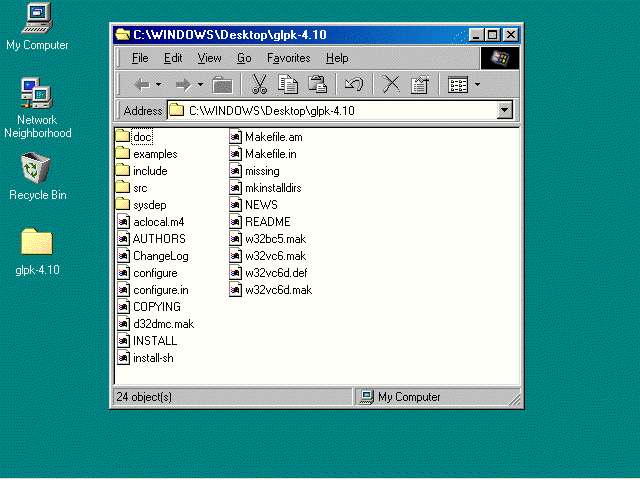
Task: Click the Paste clipboard toolbar icon
Action: [x=318, y=85]
